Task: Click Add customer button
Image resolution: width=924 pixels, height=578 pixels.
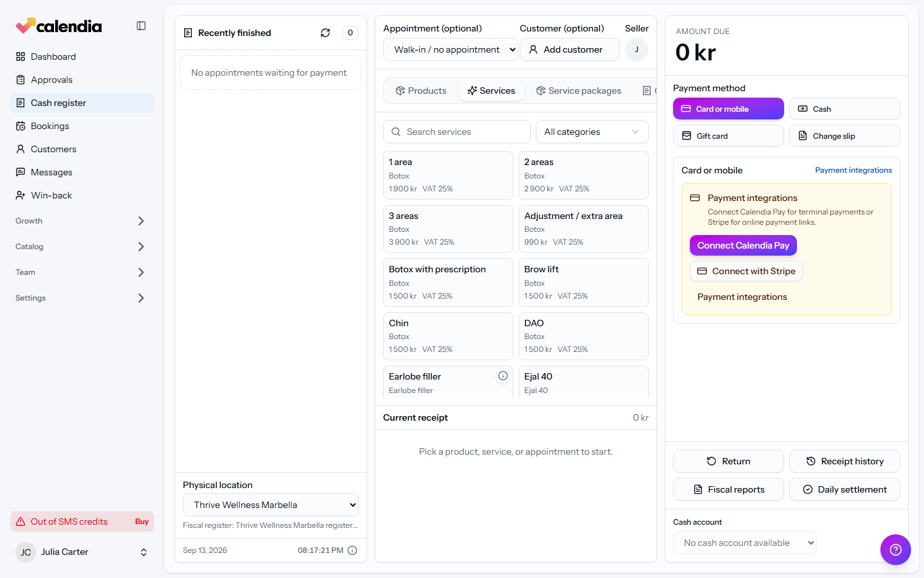Action: click(570, 49)
